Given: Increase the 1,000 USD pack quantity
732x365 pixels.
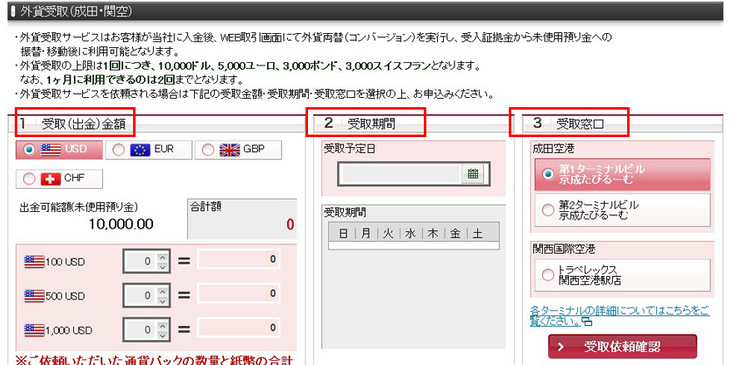Looking at the screenshot, I should point(162,325).
